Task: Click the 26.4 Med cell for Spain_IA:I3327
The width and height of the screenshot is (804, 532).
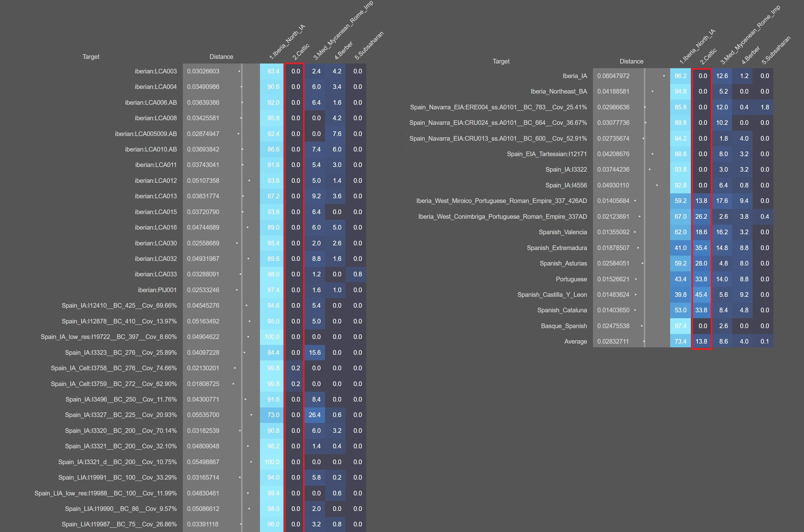Action: (314, 415)
